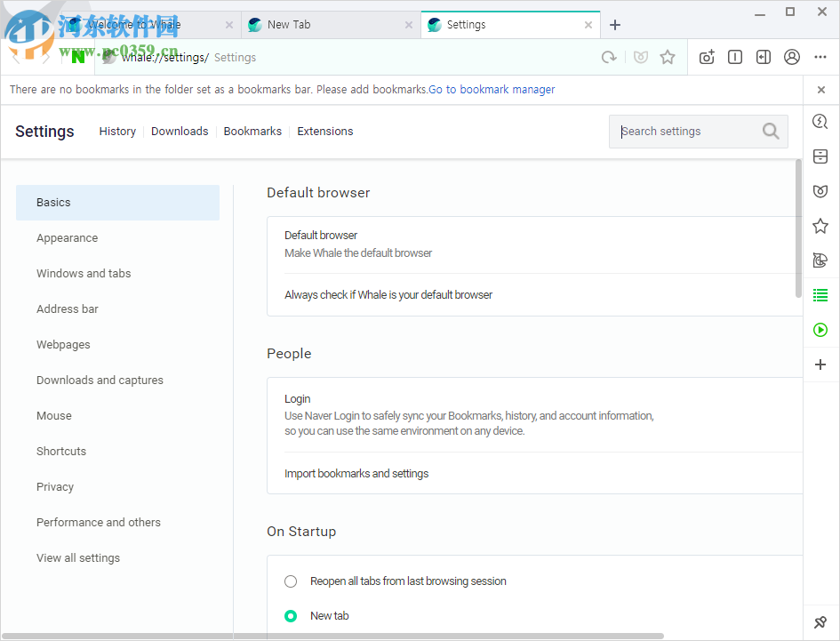Open the green play media sidebar icon
Viewport: 840px width, 641px height.
point(820,330)
